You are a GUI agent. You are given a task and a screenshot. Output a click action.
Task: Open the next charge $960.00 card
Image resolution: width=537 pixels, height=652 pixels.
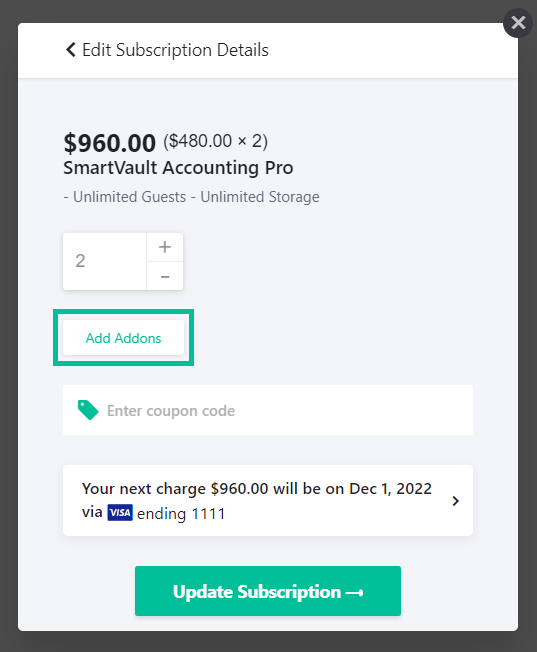point(268,501)
